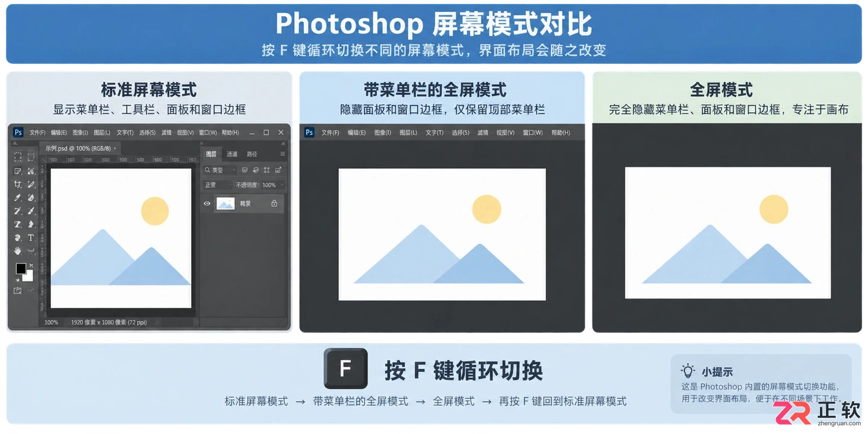Click the Ps logo in the 带菜单栏的全屏模式 window
This screenshot has width=868, height=434.
[309, 133]
